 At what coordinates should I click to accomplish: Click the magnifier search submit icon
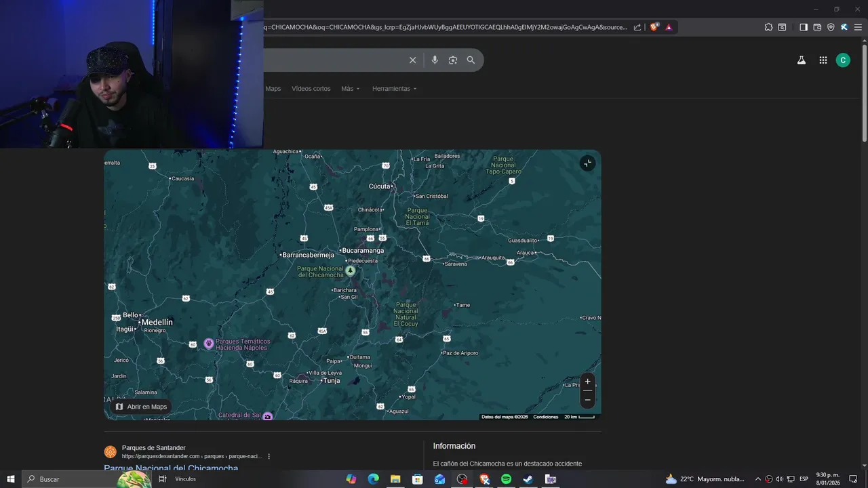coord(471,60)
